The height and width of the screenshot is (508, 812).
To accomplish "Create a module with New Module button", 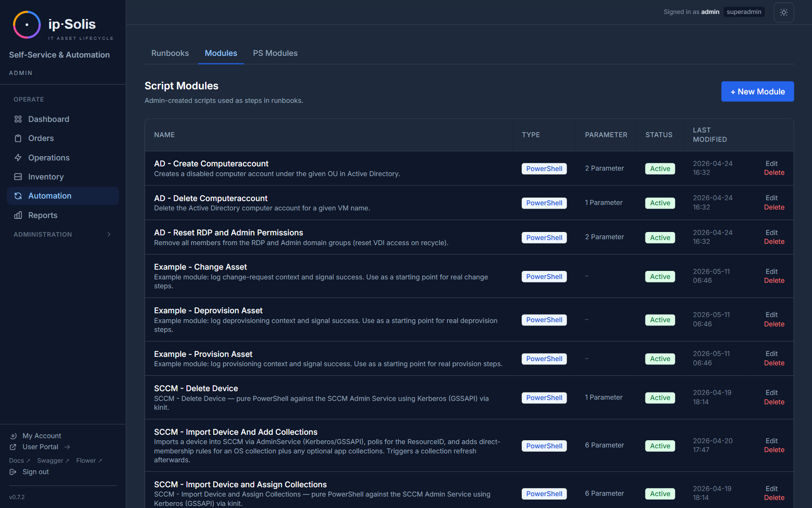I will (x=757, y=91).
